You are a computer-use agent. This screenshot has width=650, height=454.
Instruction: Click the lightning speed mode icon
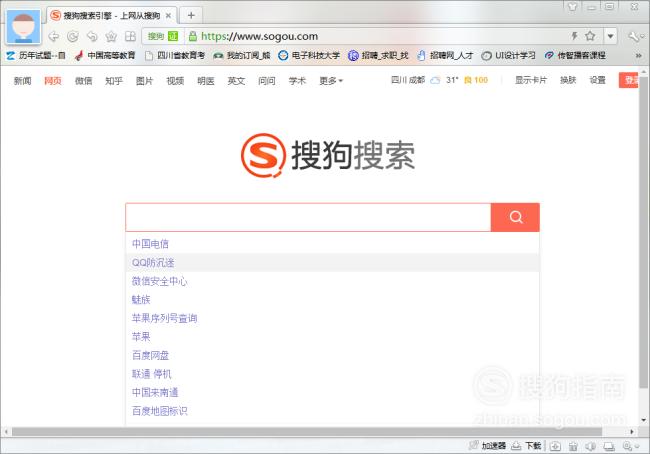point(575,36)
